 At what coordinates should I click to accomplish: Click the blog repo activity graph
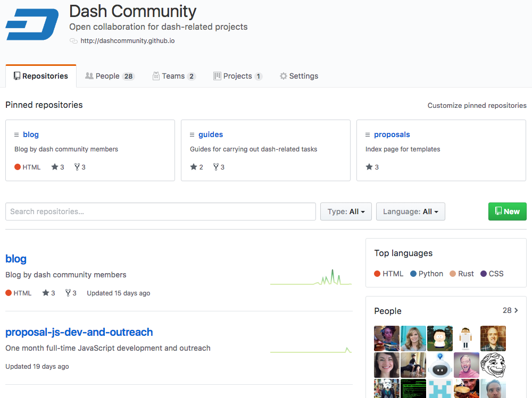click(x=311, y=277)
